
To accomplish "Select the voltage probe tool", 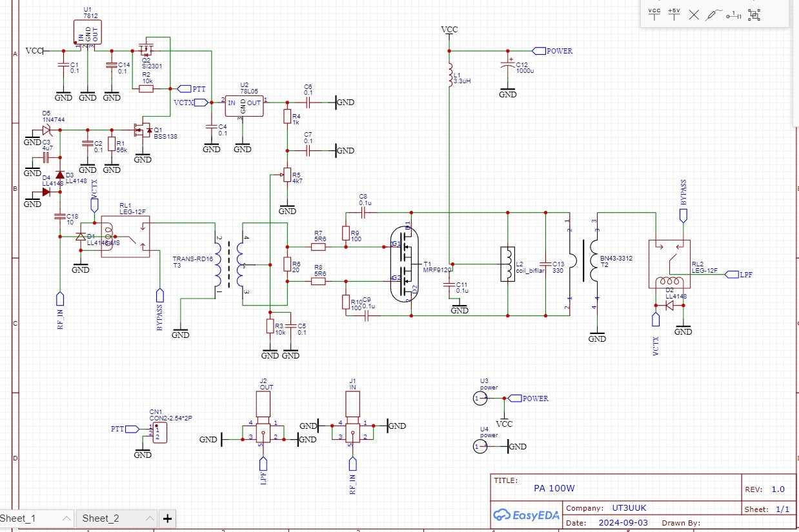I will coord(713,14).
